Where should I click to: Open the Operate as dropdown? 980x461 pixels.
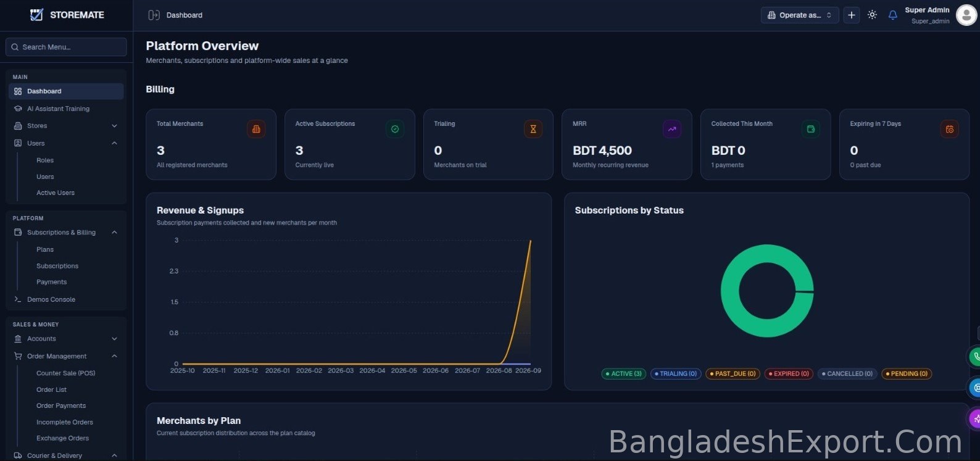[x=800, y=15]
